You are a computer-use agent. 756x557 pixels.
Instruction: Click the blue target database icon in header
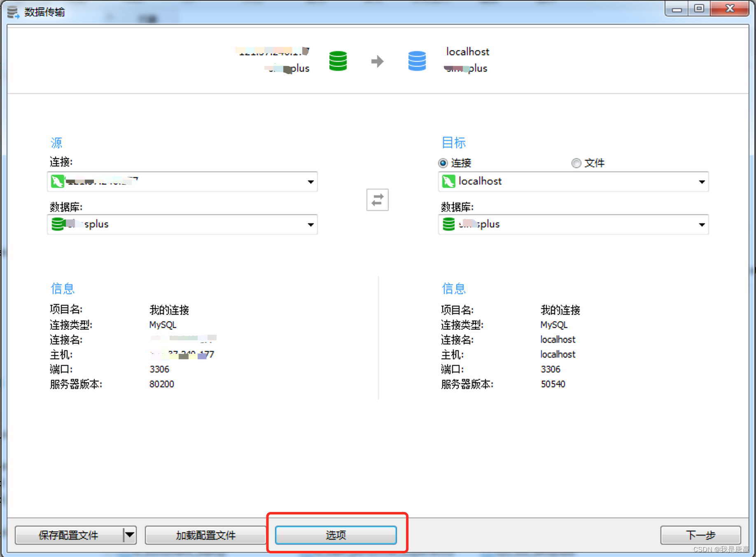point(417,61)
